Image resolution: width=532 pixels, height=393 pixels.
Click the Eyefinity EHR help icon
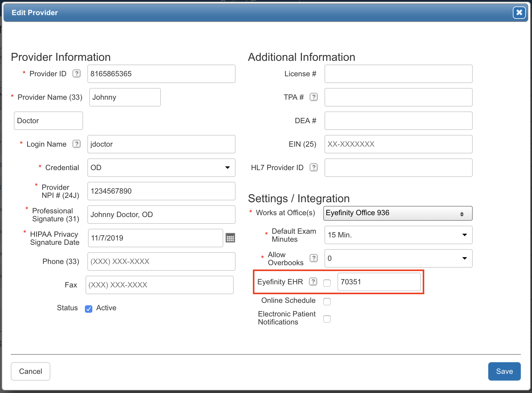[x=313, y=282]
